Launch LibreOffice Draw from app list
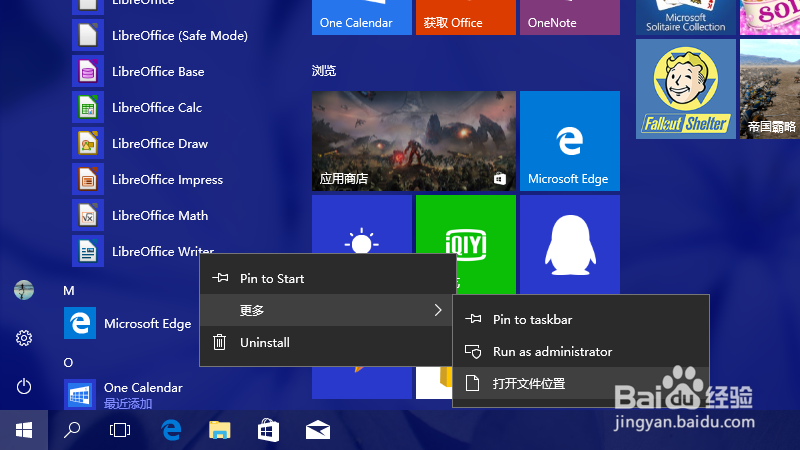 tap(140, 143)
